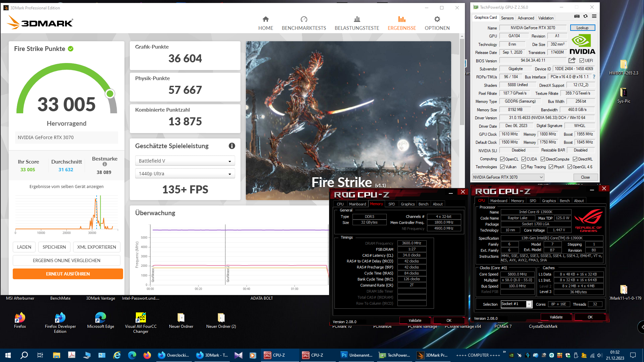Viewport: 644px width, 362px height.
Task: Click ERGEBNIS ONLINE VERGLEICHEN button
Action: pyautogui.click(x=66, y=260)
